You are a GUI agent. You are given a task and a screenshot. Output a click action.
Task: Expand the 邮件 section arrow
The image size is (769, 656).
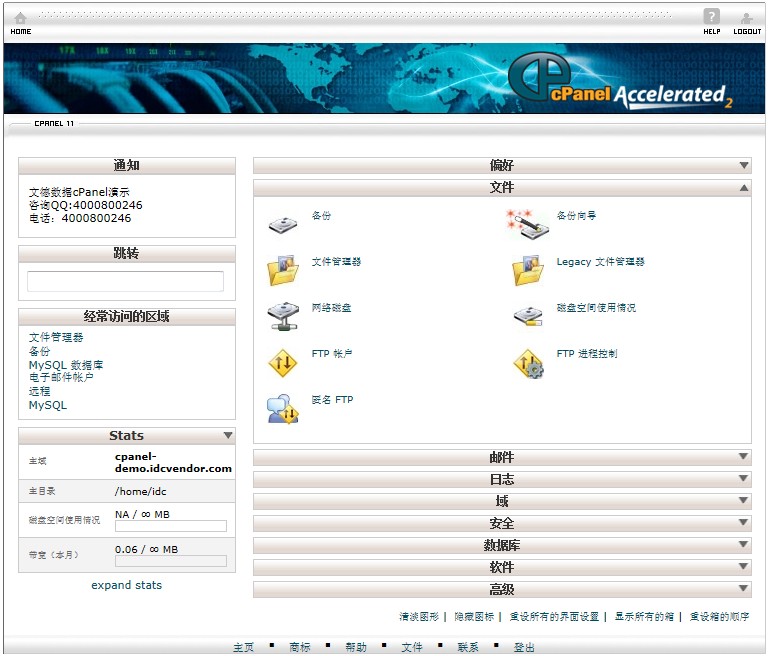click(744, 456)
